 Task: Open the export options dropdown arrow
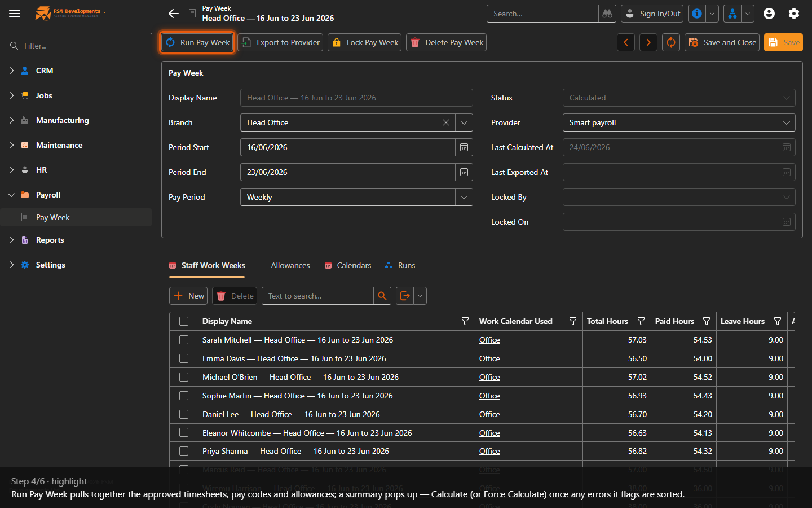pyautogui.click(x=420, y=296)
